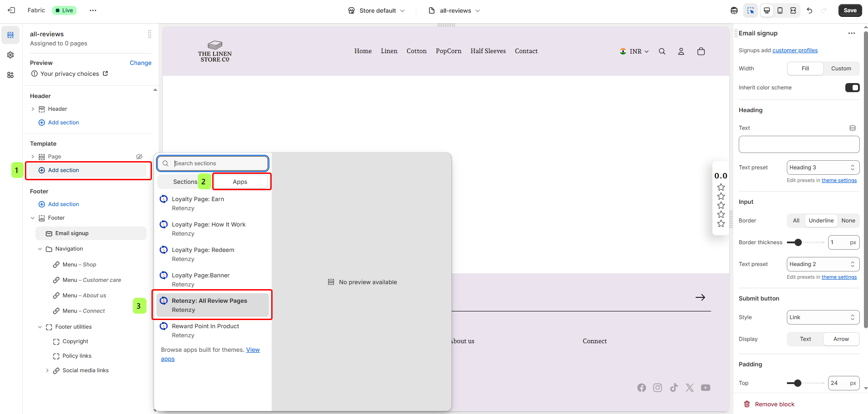Open the customer profiles link
868x414 pixels.
coord(795,50)
